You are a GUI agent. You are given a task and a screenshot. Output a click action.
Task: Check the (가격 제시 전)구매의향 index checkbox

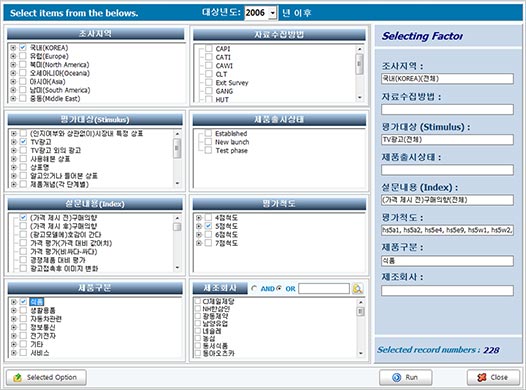tap(23, 217)
